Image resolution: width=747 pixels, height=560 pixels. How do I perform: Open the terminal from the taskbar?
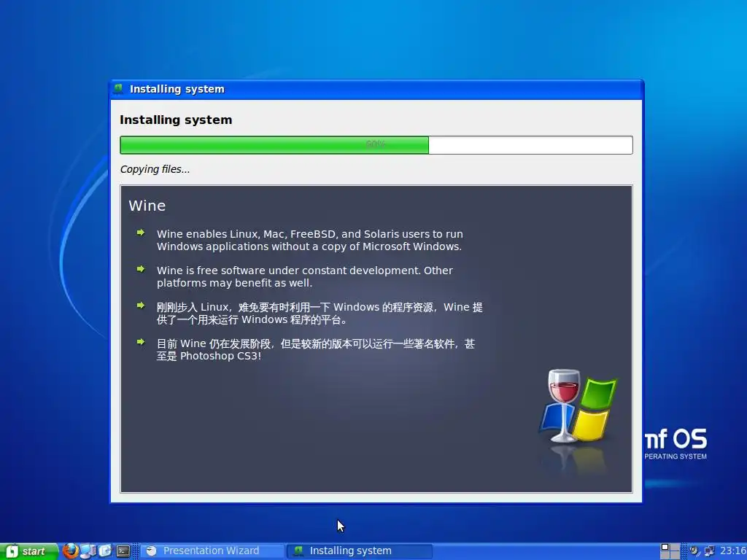click(x=123, y=551)
